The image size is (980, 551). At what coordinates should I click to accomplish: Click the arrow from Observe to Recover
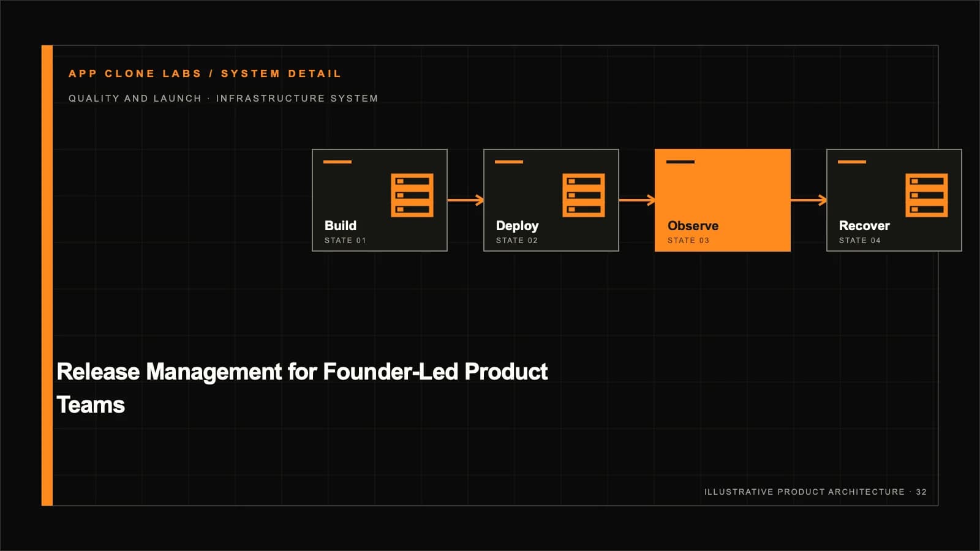point(809,200)
